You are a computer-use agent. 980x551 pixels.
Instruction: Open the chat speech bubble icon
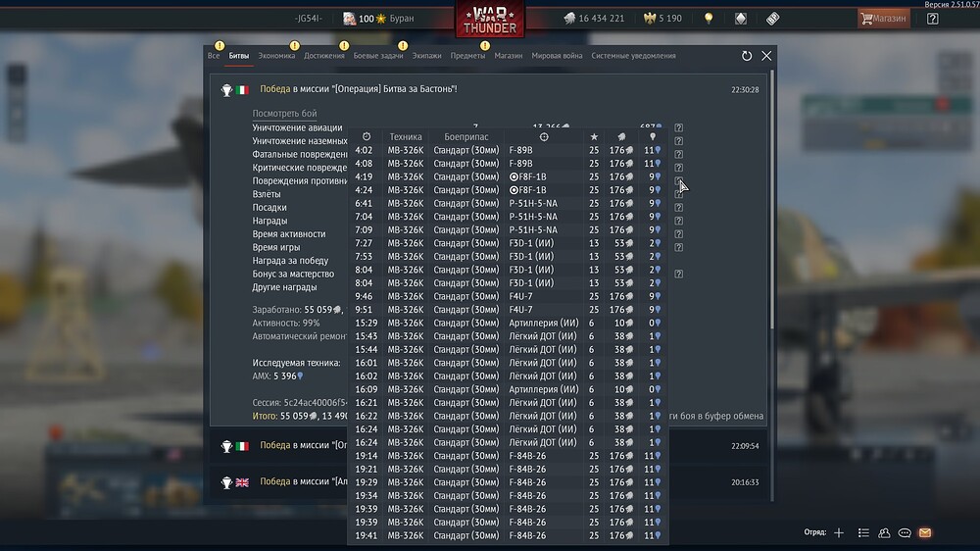905,532
